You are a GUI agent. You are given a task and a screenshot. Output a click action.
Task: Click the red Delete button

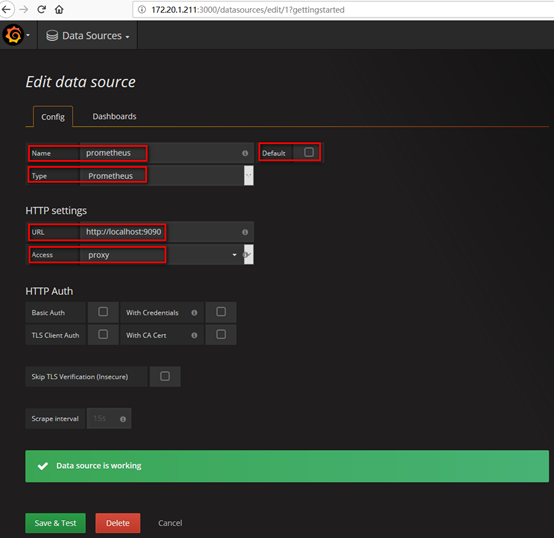click(118, 523)
